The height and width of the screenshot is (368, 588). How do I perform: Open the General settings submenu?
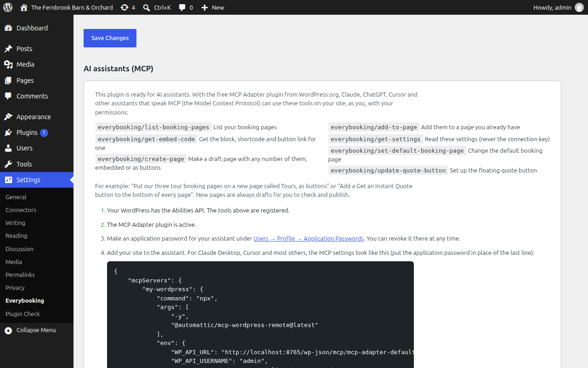16,197
